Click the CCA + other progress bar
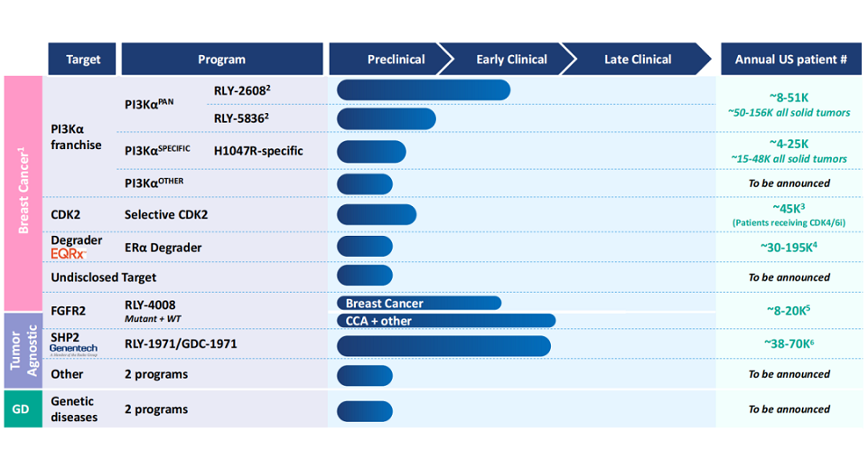The width and height of the screenshot is (868, 451). 446,321
